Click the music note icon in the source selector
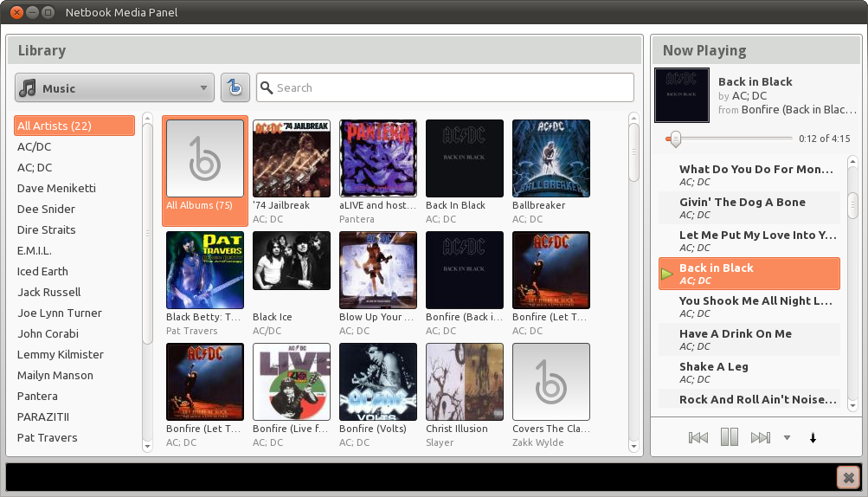The height and width of the screenshot is (497, 868). pyautogui.click(x=28, y=87)
